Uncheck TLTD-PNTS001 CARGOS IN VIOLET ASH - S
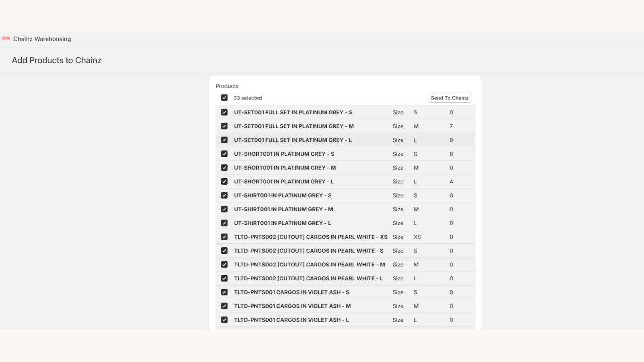Image resolution: width=644 pixels, height=362 pixels. (224, 292)
